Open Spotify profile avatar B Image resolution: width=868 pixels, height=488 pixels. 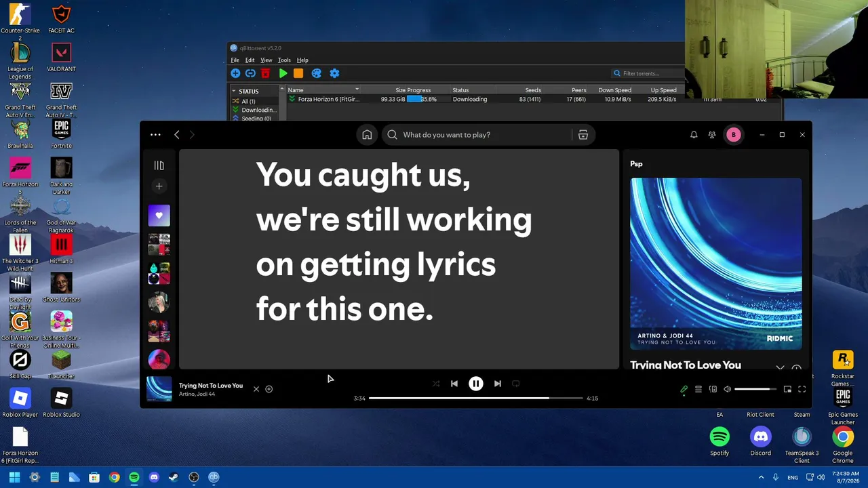point(733,135)
